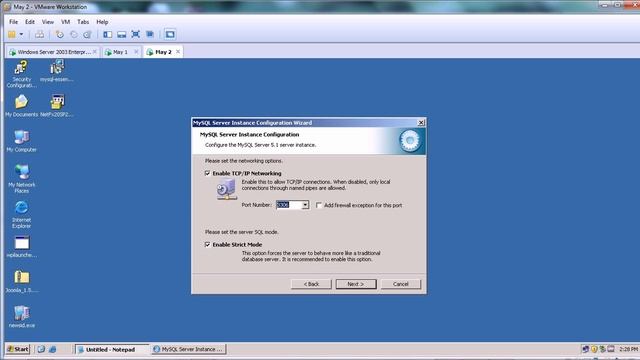Screen dimensions: 640x360
Task: Close the May 2 tab
Action: 178,51
